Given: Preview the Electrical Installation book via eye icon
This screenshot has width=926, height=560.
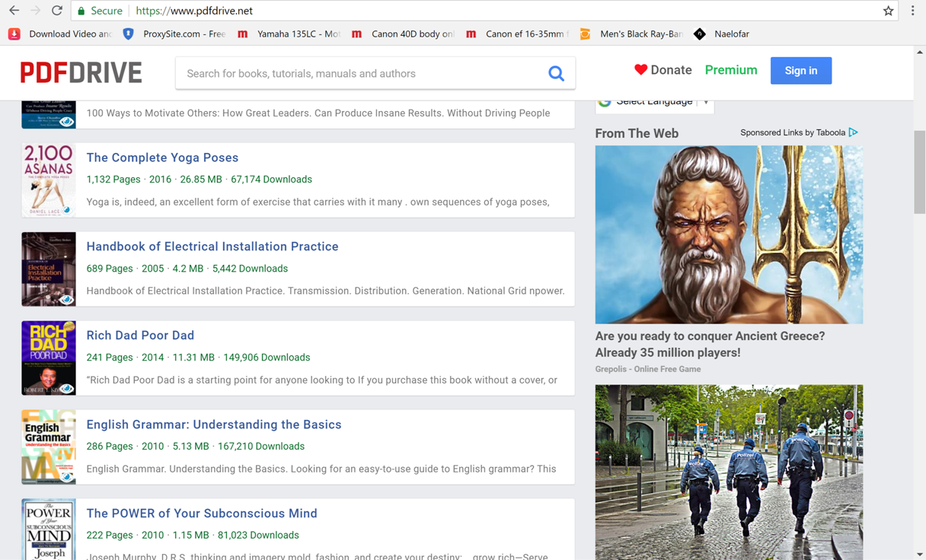Looking at the screenshot, I should (67, 299).
